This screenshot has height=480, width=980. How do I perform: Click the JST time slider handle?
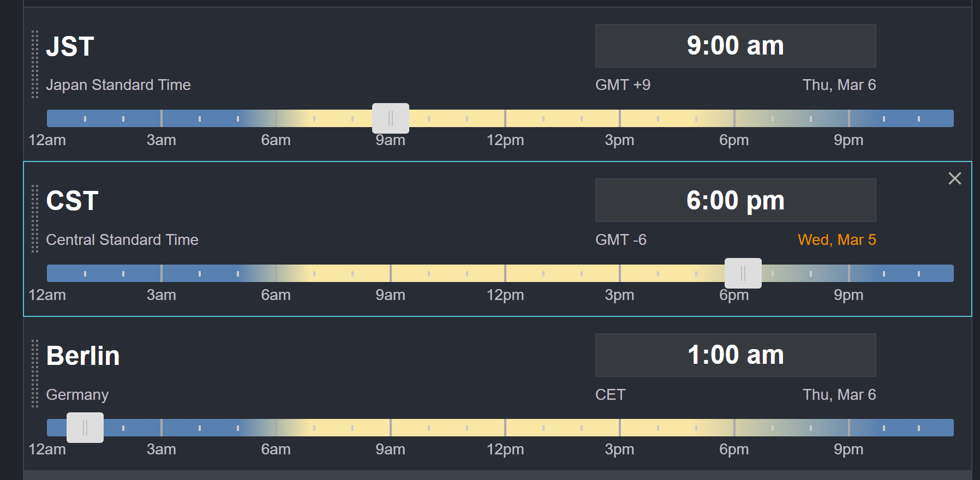click(391, 118)
